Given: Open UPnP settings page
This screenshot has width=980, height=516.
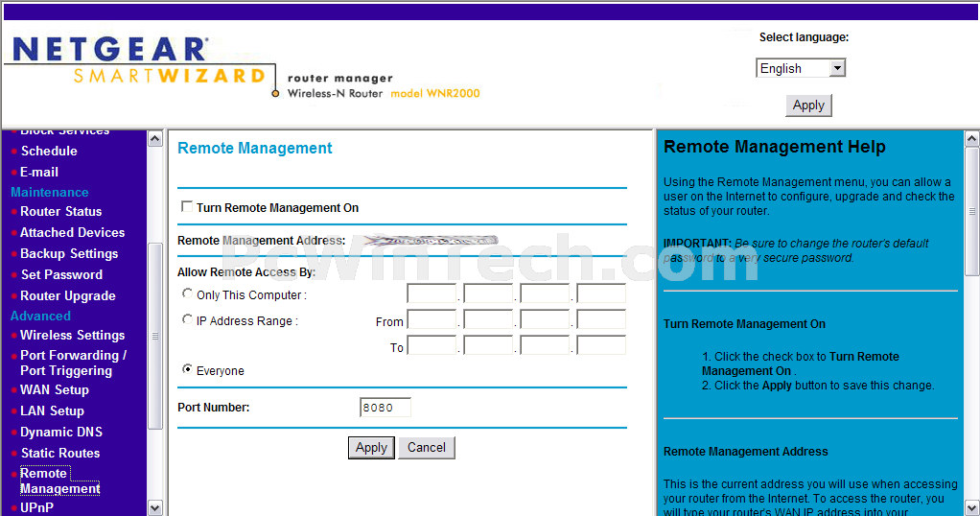Looking at the screenshot, I should point(36,507).
